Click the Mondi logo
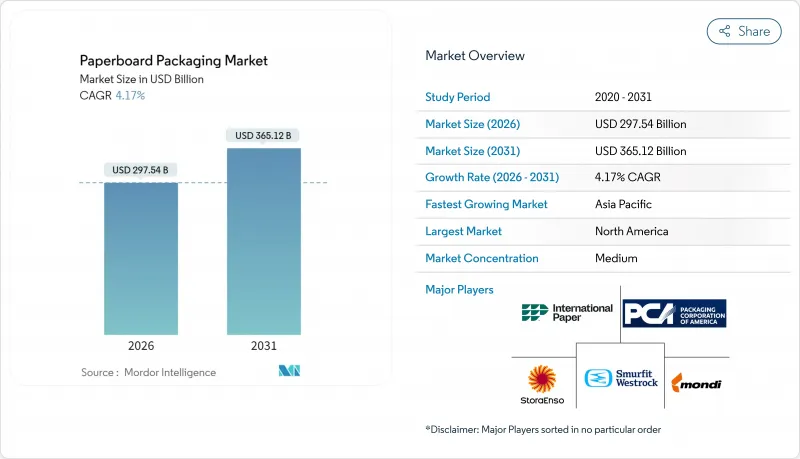The width and height of the screenshot is (800, 459). tap(697, 382)
